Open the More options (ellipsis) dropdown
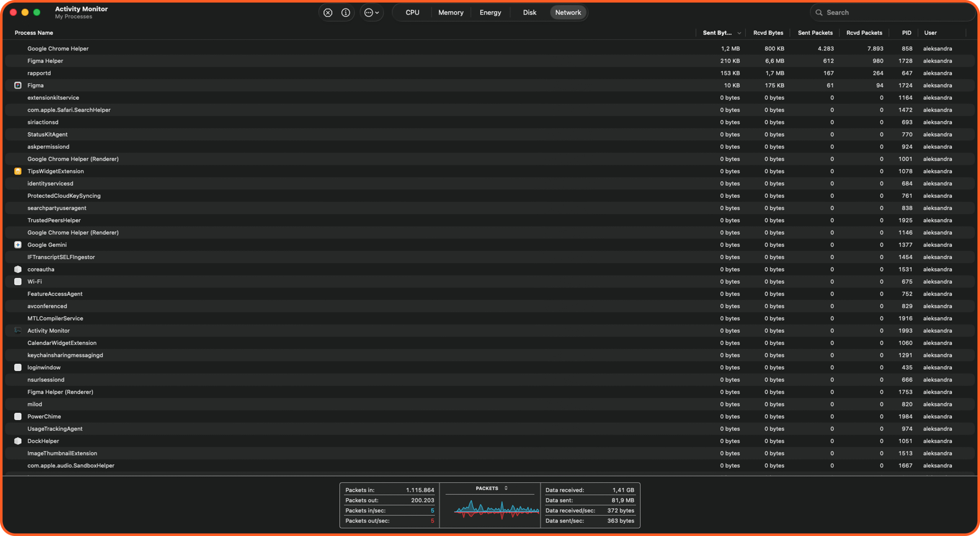Screen dimensions: 980x536 pyautogui.click(x=371, y=12)
